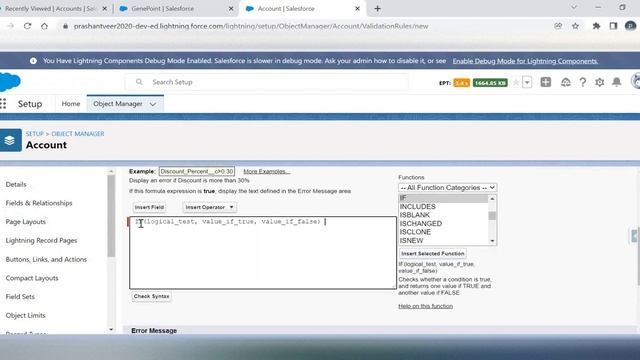The image size is (640, 360).
Task: Open the global actions plus icon
Action: [546, 82]
